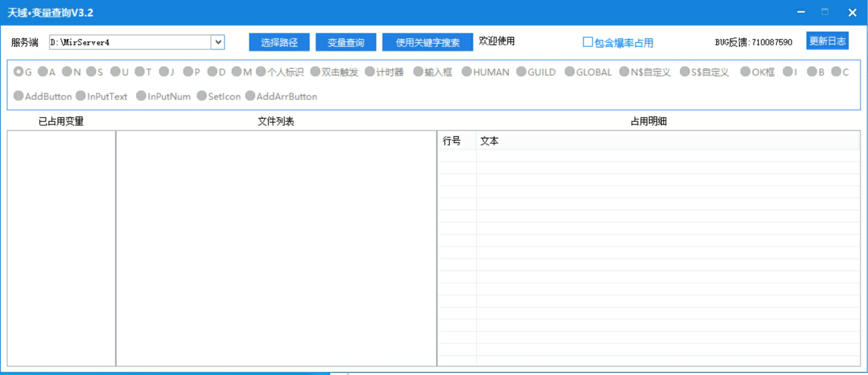Screen dimensions: 868x375
Task: Click the 使用关键字搜索 button
Action: [428, 42]
